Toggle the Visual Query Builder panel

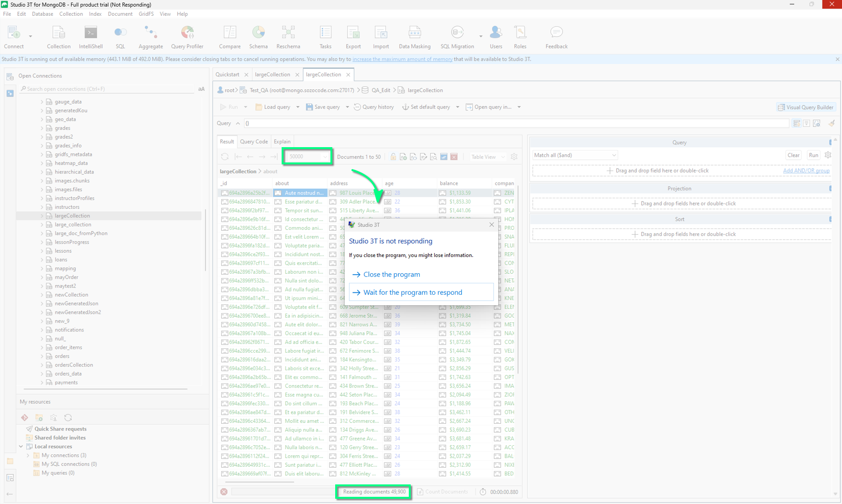[x=805, y=107]
